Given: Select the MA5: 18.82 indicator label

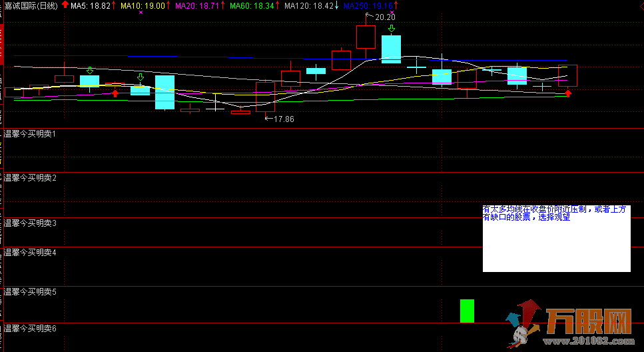Looking at the screenshot, I should [x=91, y=5].
